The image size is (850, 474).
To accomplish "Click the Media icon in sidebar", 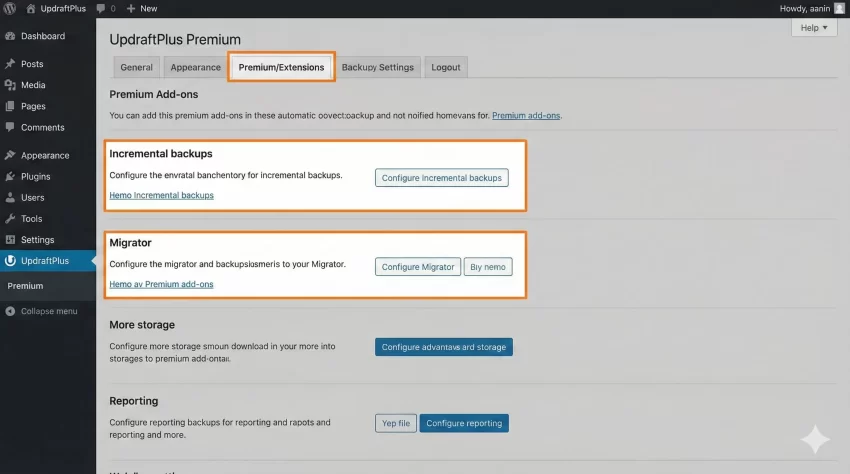I will 10,85.
